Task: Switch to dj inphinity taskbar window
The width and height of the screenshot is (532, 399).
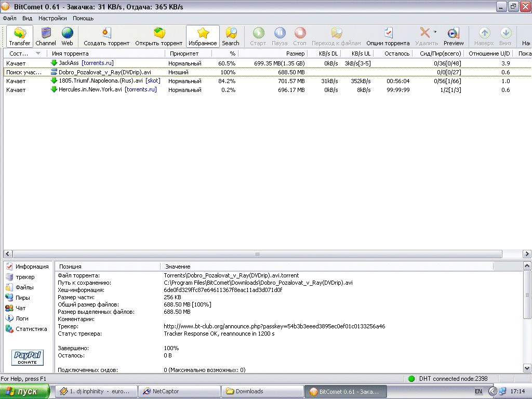Action: tap(96, 391)
